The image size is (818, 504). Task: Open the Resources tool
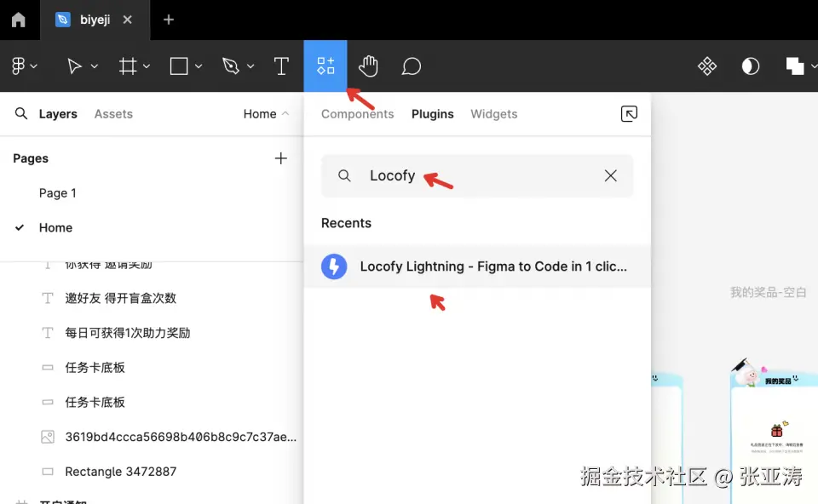[325, 66]
